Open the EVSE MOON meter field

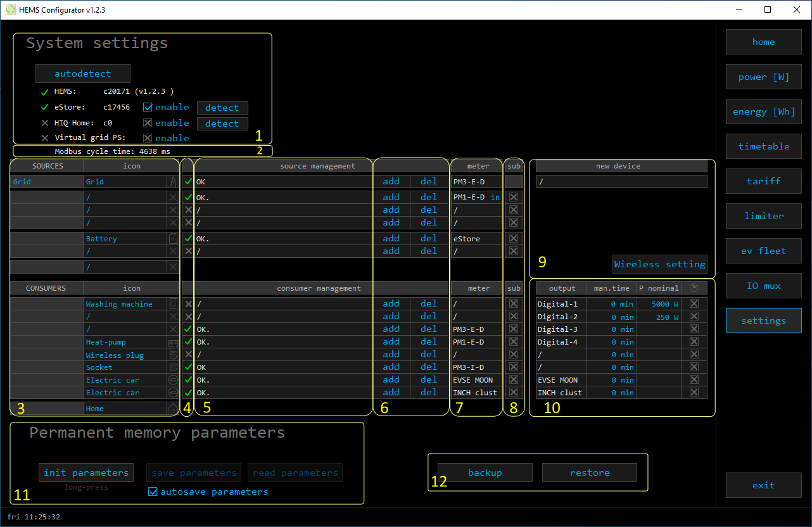476,380
